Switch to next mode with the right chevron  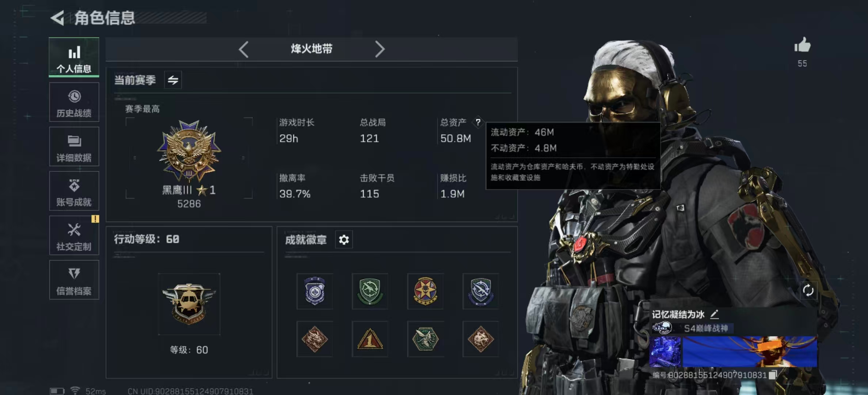pos(380,49)
